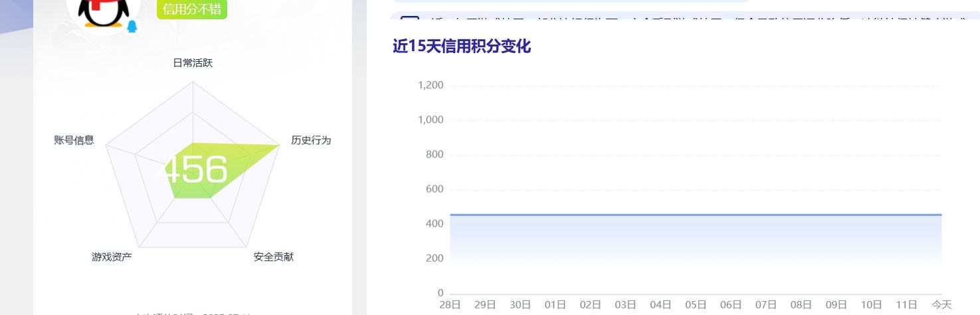The height and width of the screenshot is (315, 980).
Task: Click the 05日 date on the chart axis
Action: (696, 304)
